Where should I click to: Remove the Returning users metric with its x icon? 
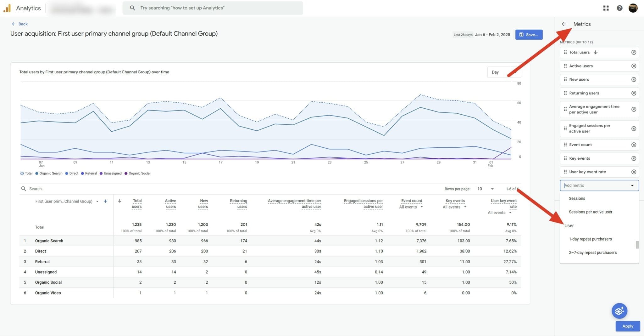pos(634,93)
